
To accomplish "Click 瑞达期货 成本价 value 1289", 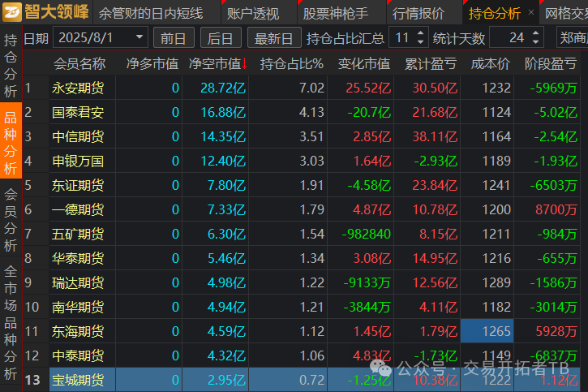I will pos(496,283).
